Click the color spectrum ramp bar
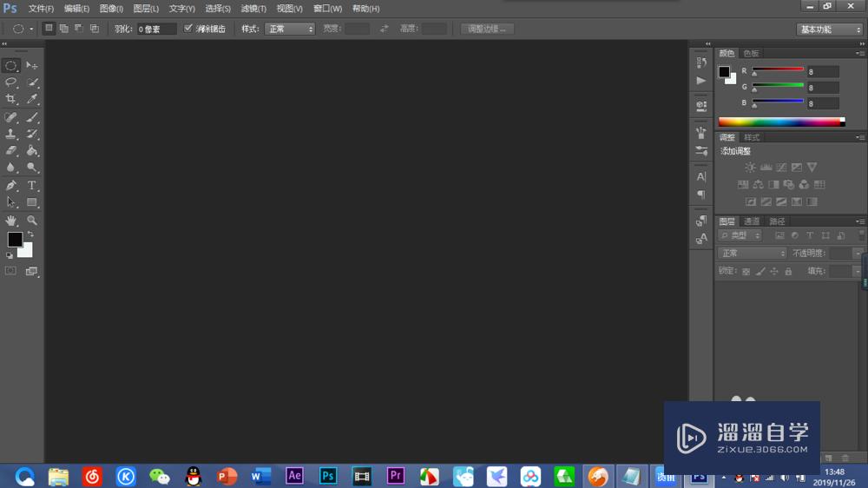 (782, 122)
